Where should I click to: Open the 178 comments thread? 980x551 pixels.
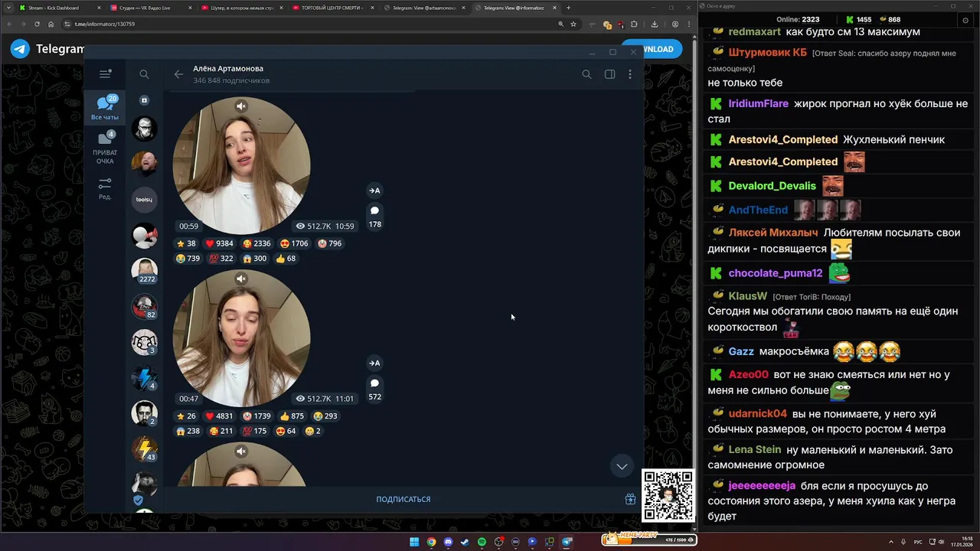pyautogui.click(x=374, y=217)
